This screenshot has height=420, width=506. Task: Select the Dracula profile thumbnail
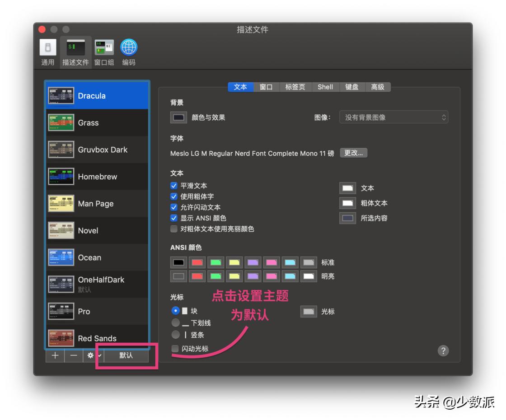pyautogui.click(x=61, y=95)
